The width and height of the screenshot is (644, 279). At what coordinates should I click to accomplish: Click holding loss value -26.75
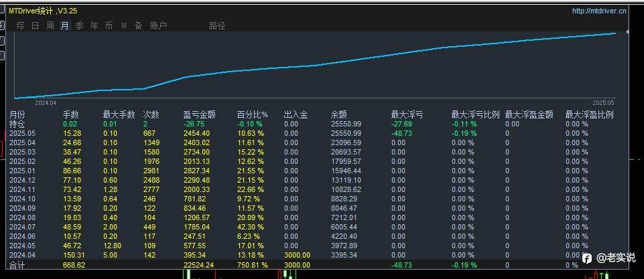point(195,124)
